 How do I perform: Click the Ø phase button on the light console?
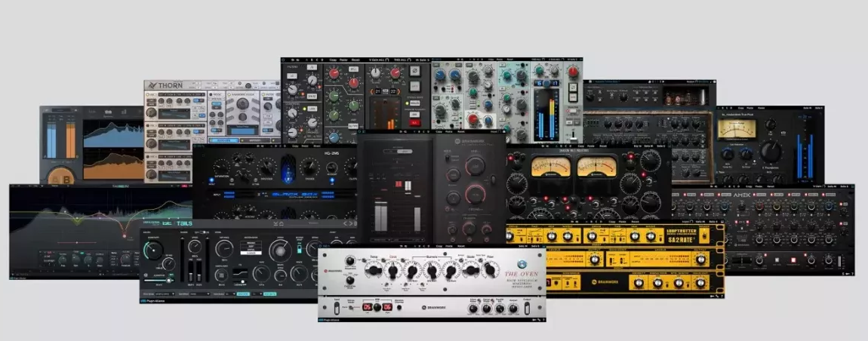[x=573, y=87]
